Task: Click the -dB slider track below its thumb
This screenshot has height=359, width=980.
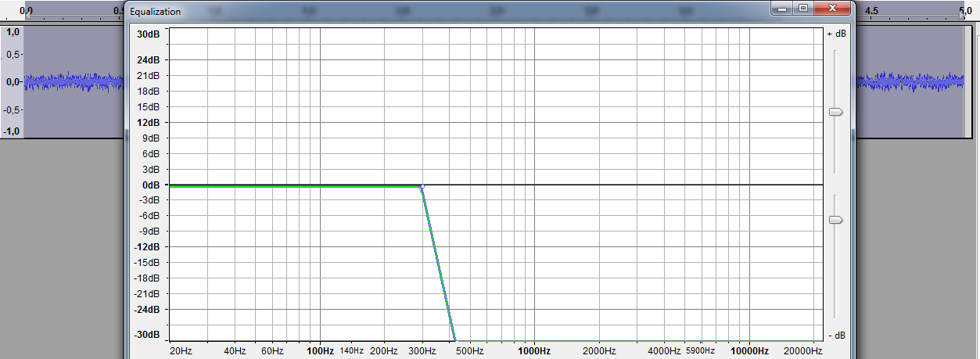Action: (x=835, y=274)
